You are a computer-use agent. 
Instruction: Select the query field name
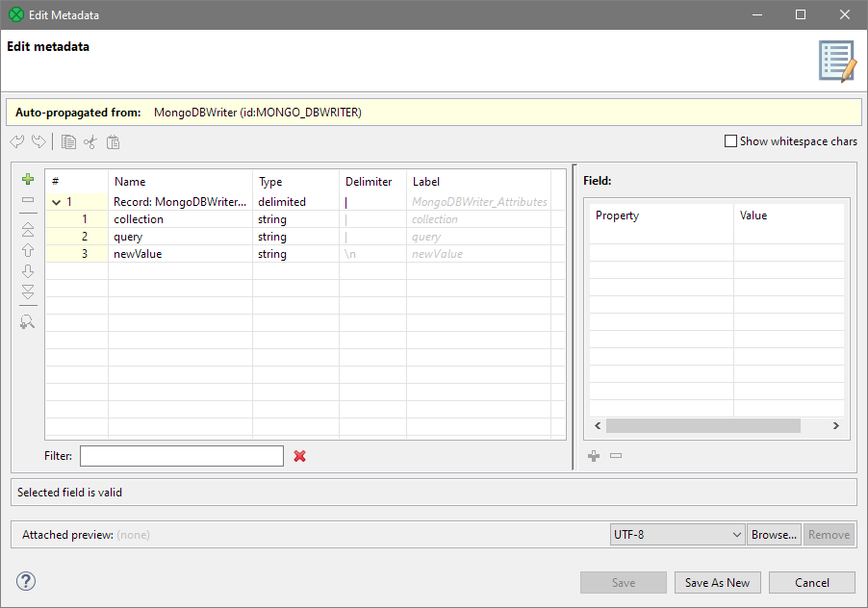tap(128, 237)
